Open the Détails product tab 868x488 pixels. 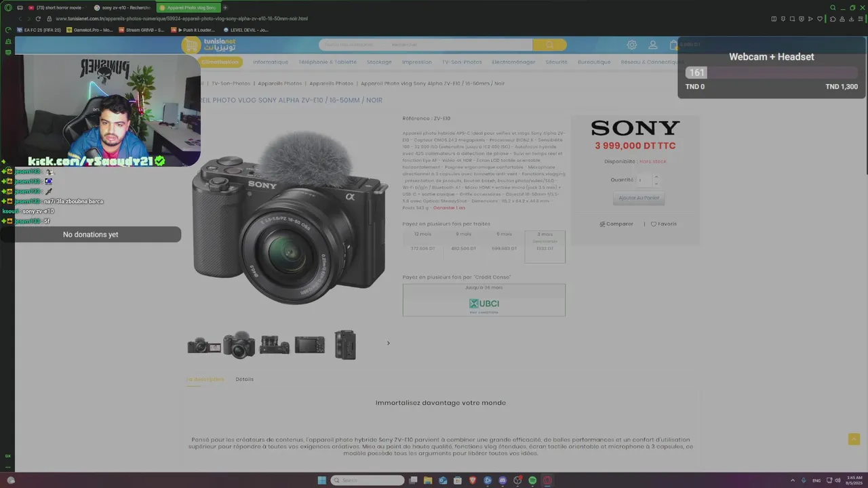[x=245, y=380]
